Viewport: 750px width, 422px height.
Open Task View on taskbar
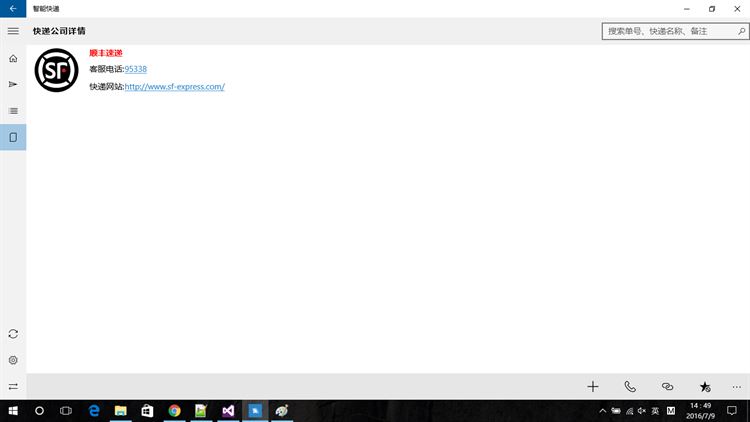click(x=66, y=411)
